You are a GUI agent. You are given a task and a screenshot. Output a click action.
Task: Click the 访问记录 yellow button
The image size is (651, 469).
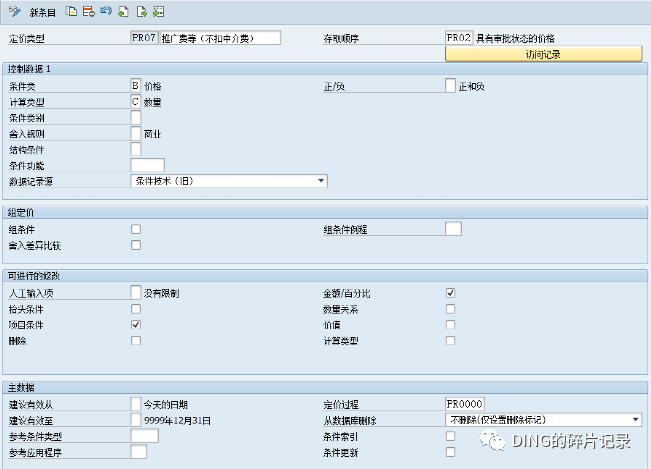543,54
